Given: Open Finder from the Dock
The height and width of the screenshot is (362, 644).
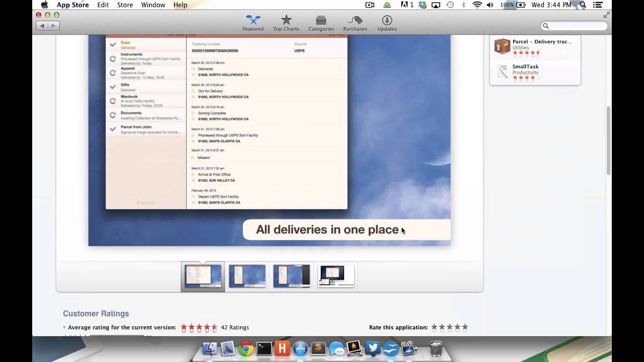Looking at the screenshot, I should pyautogui.click(x=210, y=348).
